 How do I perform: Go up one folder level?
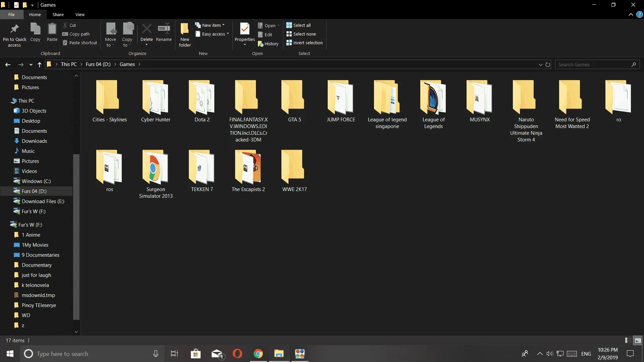point(40,64)
